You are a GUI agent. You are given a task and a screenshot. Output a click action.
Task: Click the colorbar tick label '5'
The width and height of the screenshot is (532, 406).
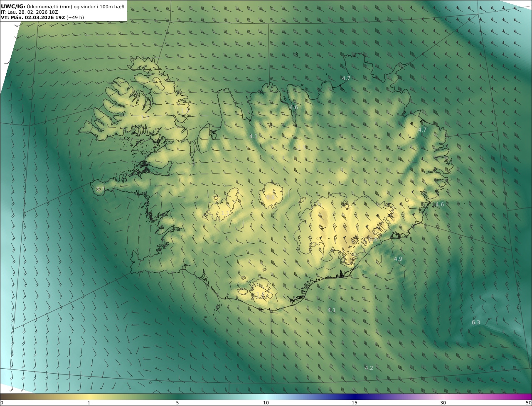point(177,403)
